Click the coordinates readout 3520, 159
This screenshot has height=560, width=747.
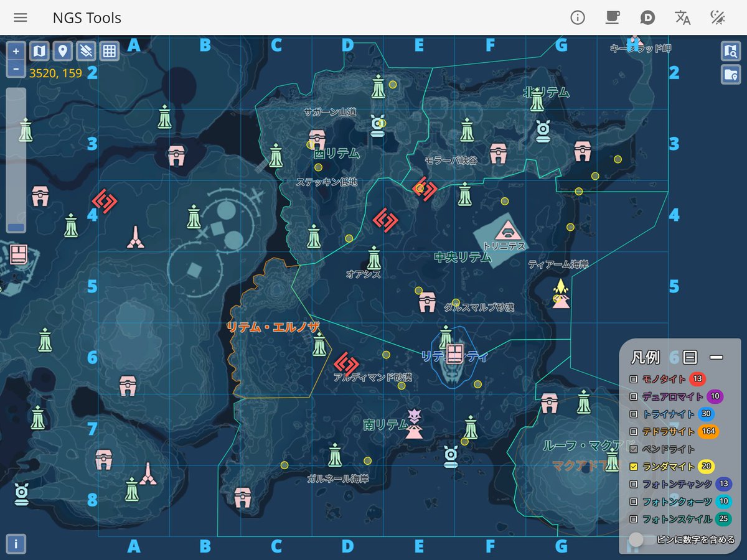pyautogui.click(x=55, y=73)
